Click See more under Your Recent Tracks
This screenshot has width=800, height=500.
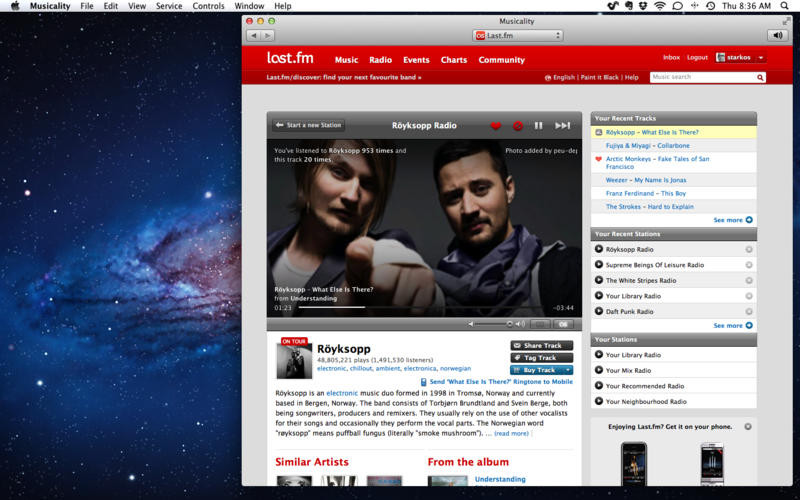pos(733,220)
